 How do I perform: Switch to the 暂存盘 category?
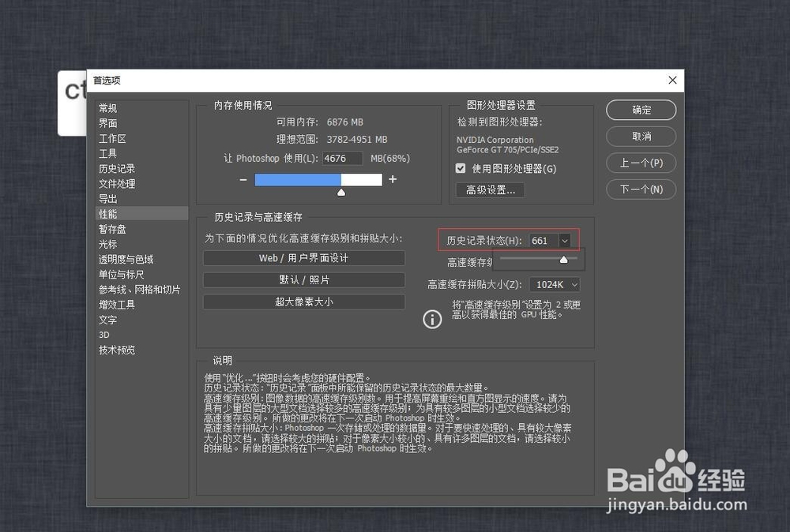[x=112, y=229]
